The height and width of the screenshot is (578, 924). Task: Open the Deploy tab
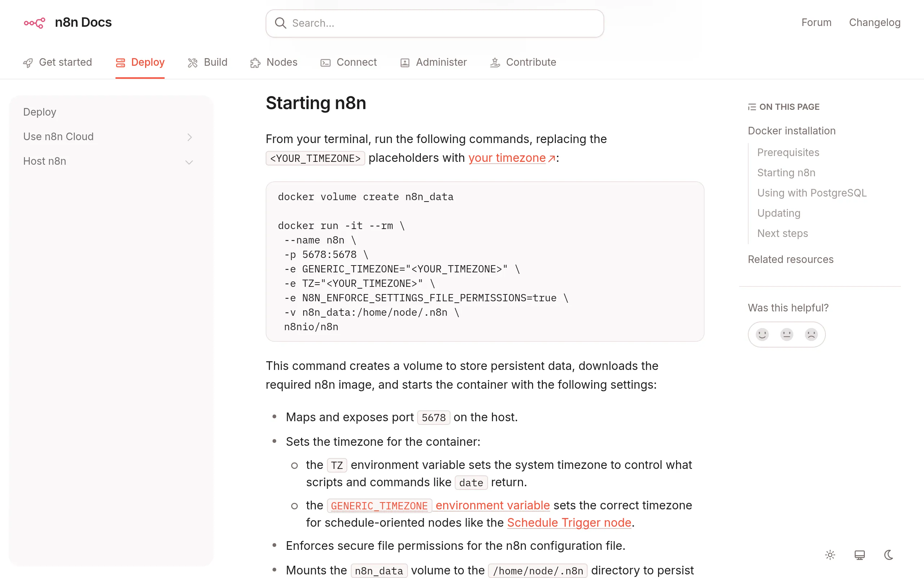[140, 62]
